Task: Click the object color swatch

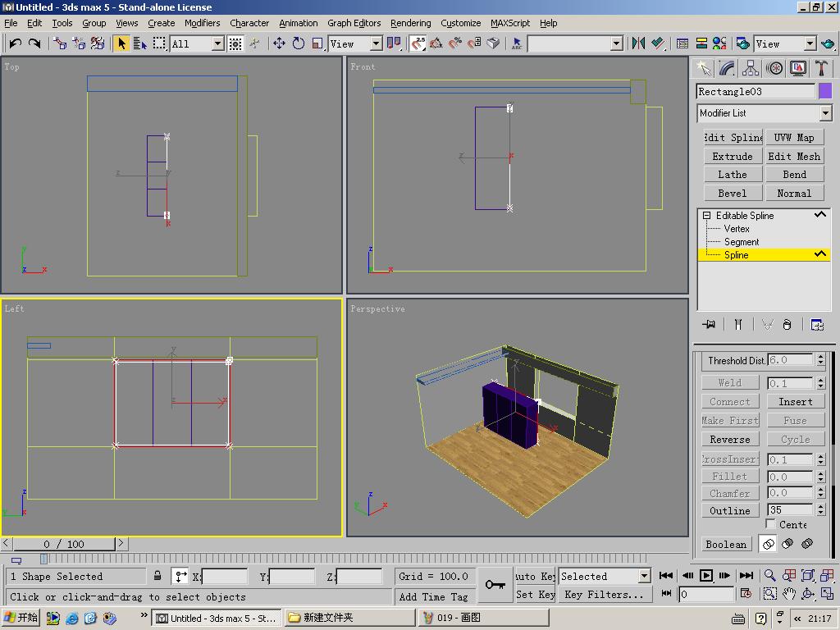Action: click(825, 92)
